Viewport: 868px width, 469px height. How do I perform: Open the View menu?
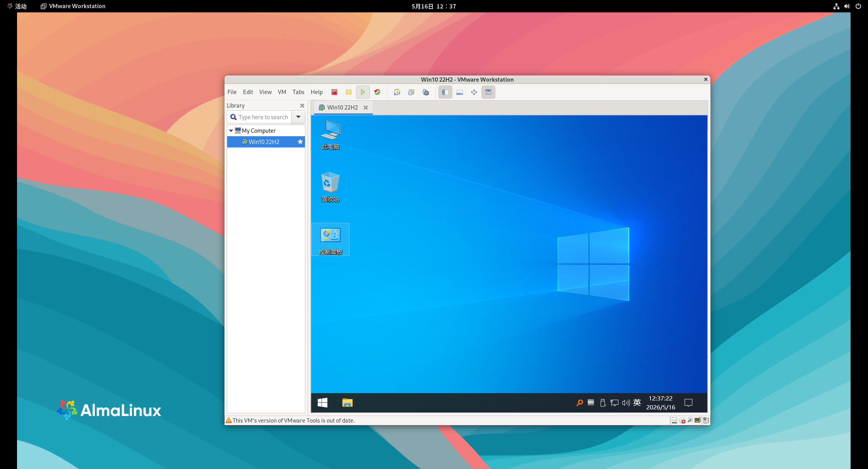265,92
